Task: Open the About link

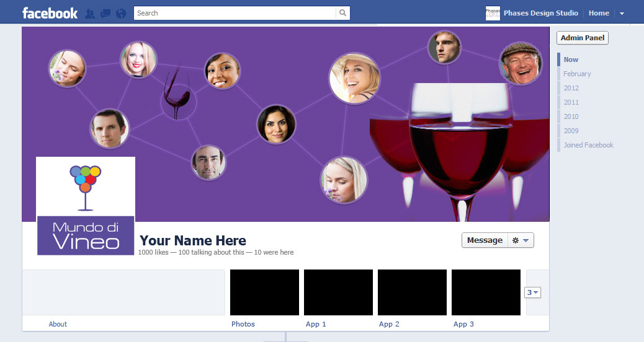Action: point(58,324)
